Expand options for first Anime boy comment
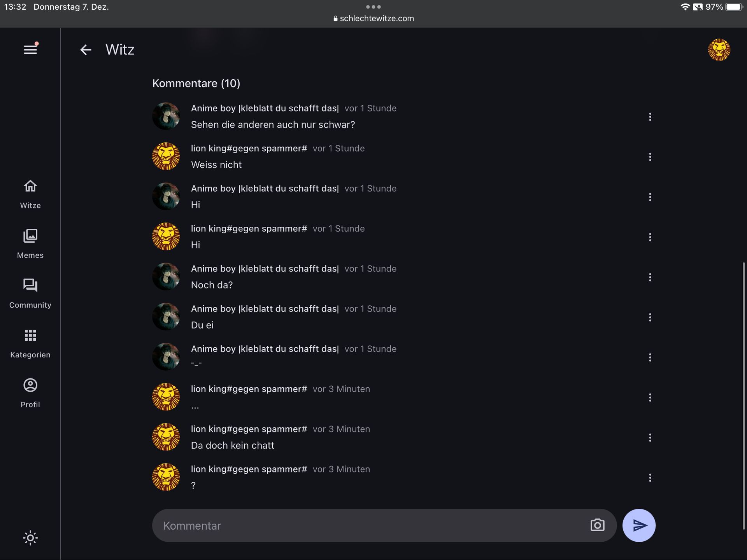Screen dimensions: 747x560 pos(651,116)
